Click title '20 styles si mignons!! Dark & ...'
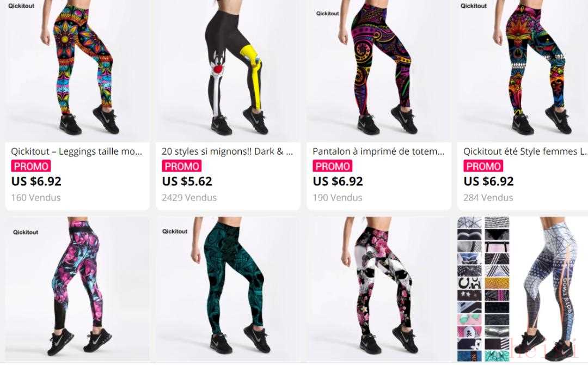The height and width of the screenshot is (365, 588). tap(227, 151)
